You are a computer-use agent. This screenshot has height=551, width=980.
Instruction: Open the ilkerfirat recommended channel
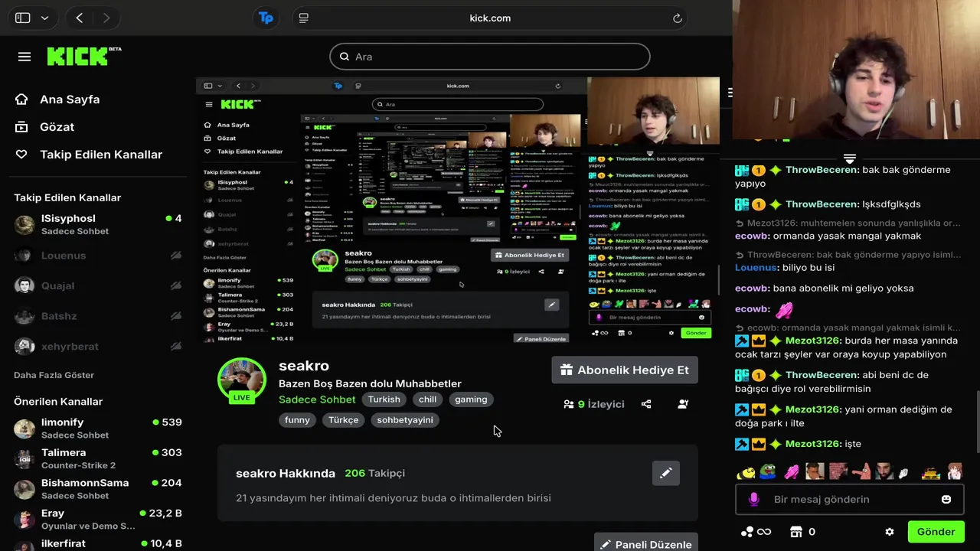tap(98, 543)
